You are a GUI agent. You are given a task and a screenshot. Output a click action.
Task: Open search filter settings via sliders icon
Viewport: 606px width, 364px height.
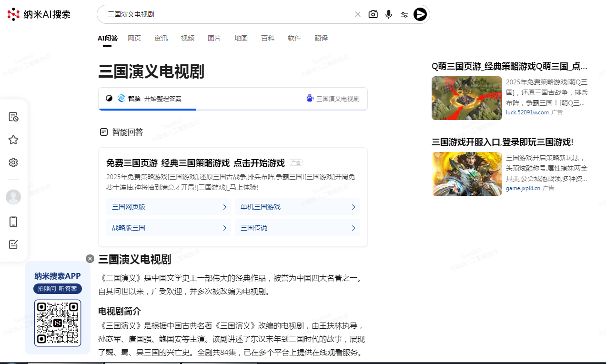pos(404,14)
